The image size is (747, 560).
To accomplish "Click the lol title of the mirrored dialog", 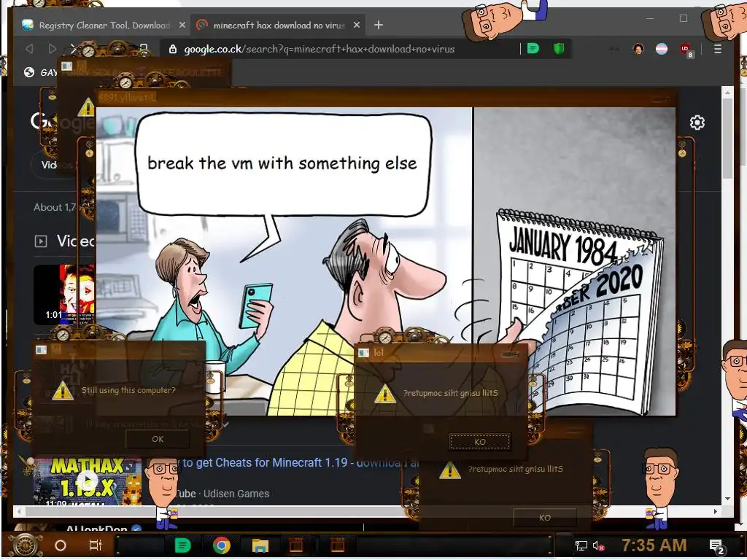I will (x=379, y=352).
